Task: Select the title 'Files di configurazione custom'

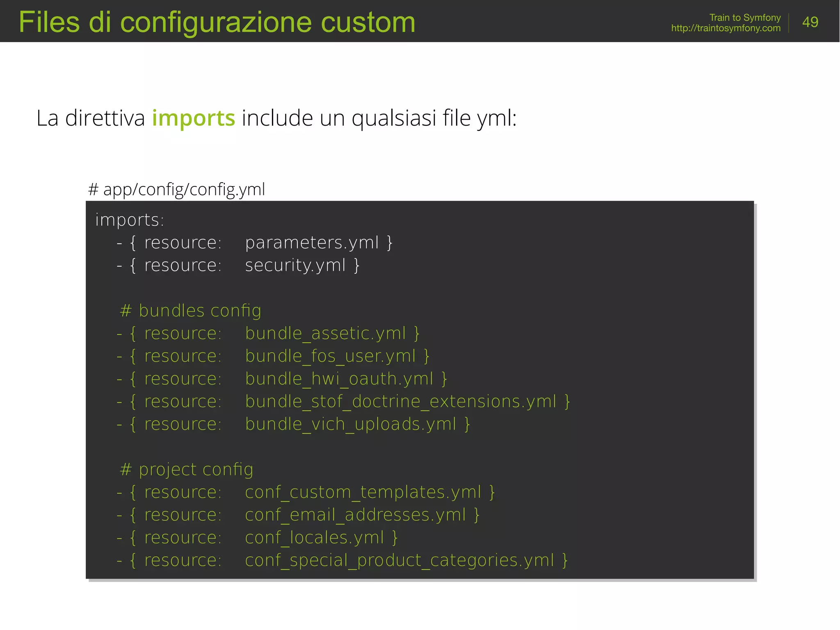Action: coord(217,22)
